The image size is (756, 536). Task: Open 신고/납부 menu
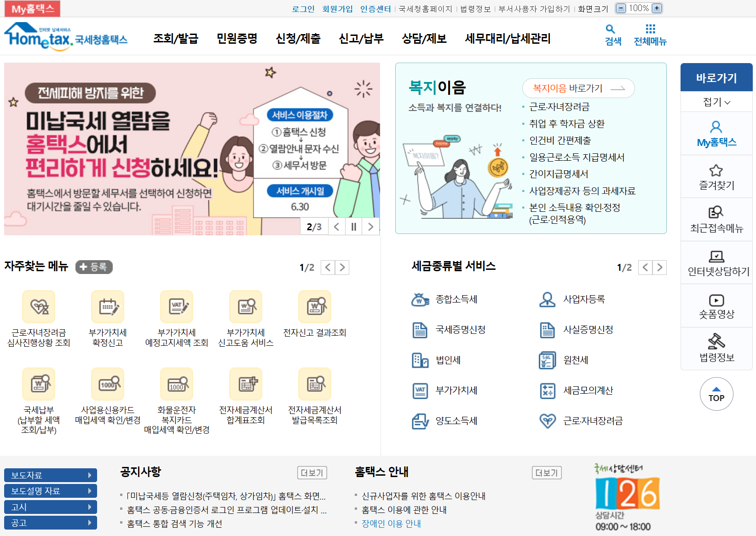[x=361, y=39]
